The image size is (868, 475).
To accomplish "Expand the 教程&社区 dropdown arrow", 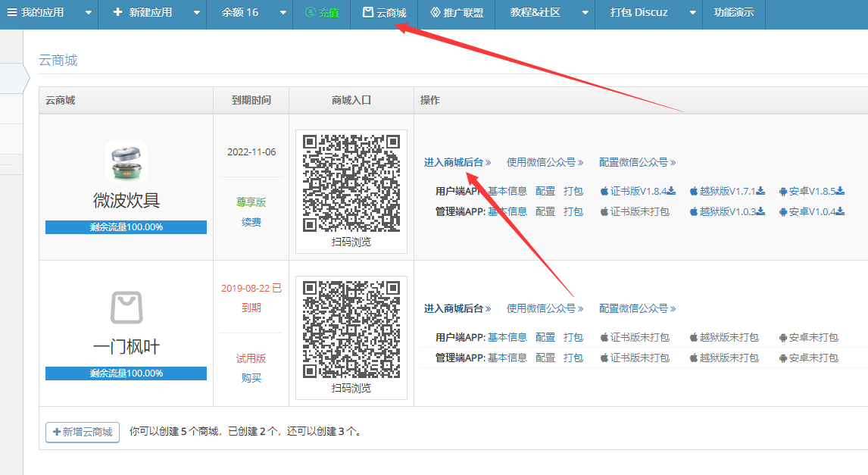I will [x=585, y=13].
